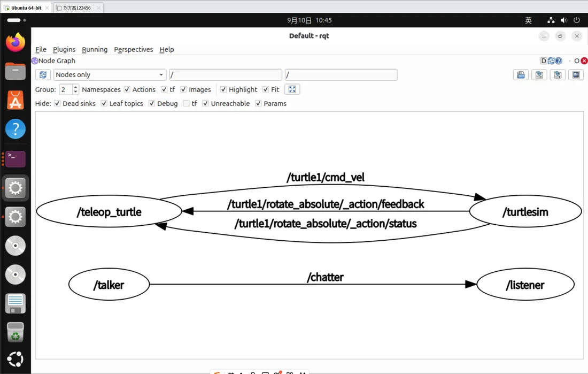
Task: Click the rotate_absolute feedback edge label
Action: point(326,204)
